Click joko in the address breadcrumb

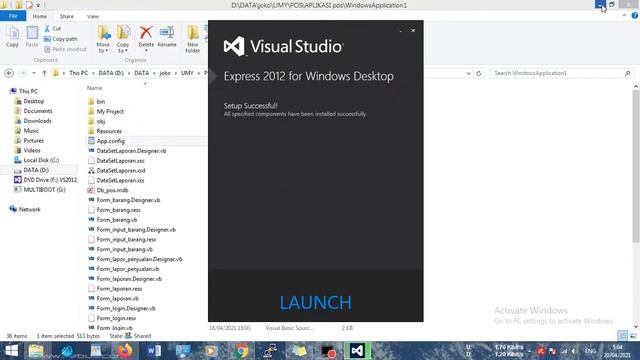(165, 73)
